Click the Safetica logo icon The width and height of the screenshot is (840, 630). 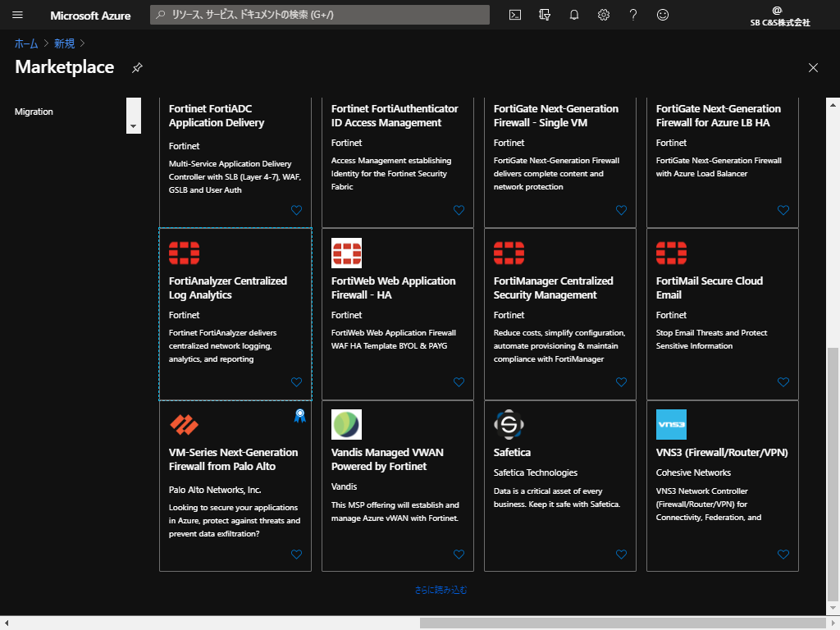pos(509,425)
